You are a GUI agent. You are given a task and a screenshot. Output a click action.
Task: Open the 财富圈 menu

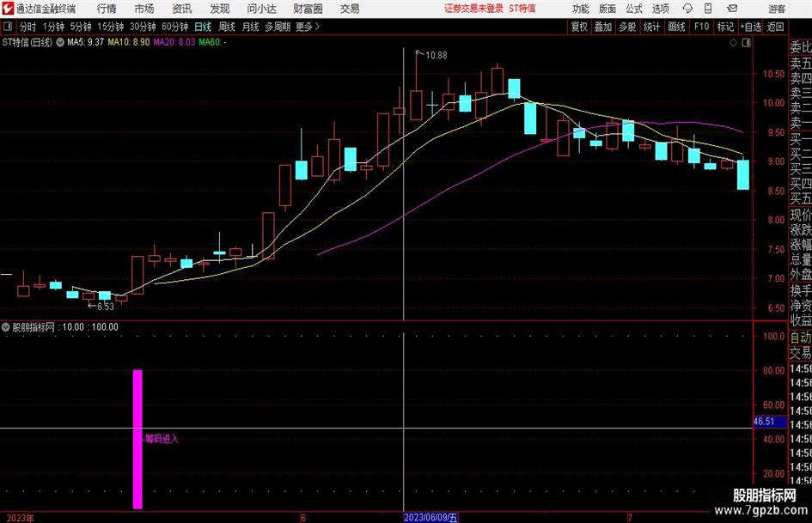[x=308, y=9]
